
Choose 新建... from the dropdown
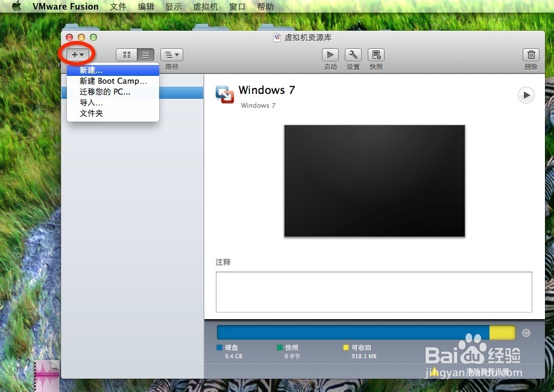(113, 70)
